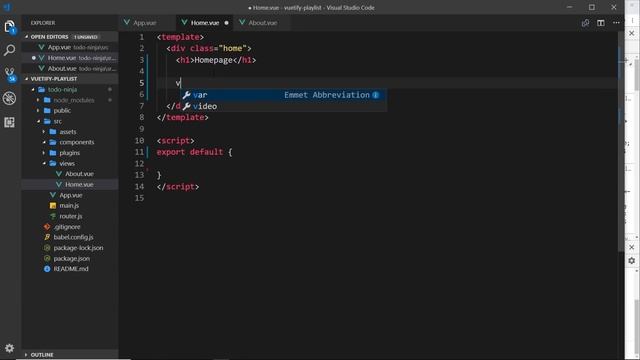640x360 pixels.
Task: Click the VS Code logo in title bar
Action: [x=7, y=7]
